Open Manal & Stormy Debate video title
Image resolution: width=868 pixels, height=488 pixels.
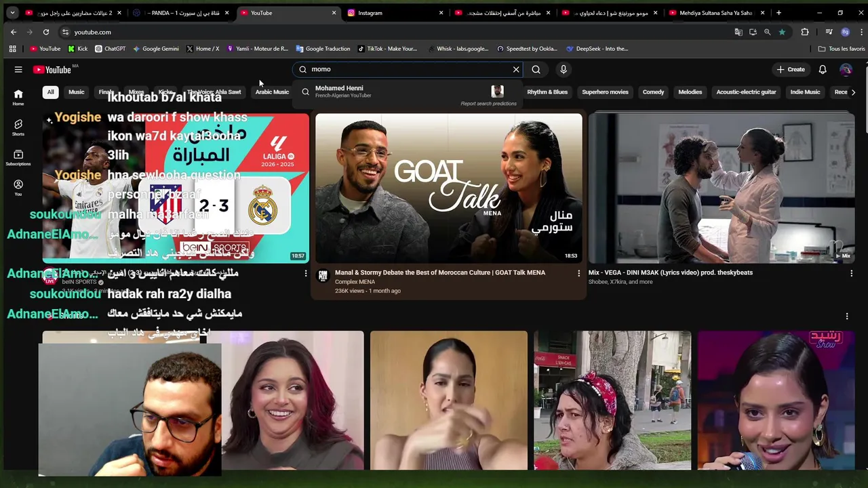pos(439,272)
